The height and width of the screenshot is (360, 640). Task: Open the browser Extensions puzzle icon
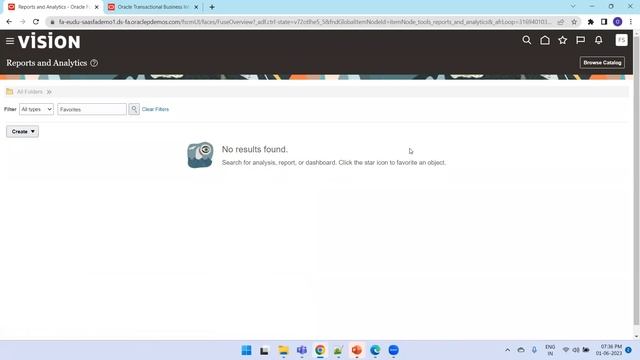(x=591, y=22)
